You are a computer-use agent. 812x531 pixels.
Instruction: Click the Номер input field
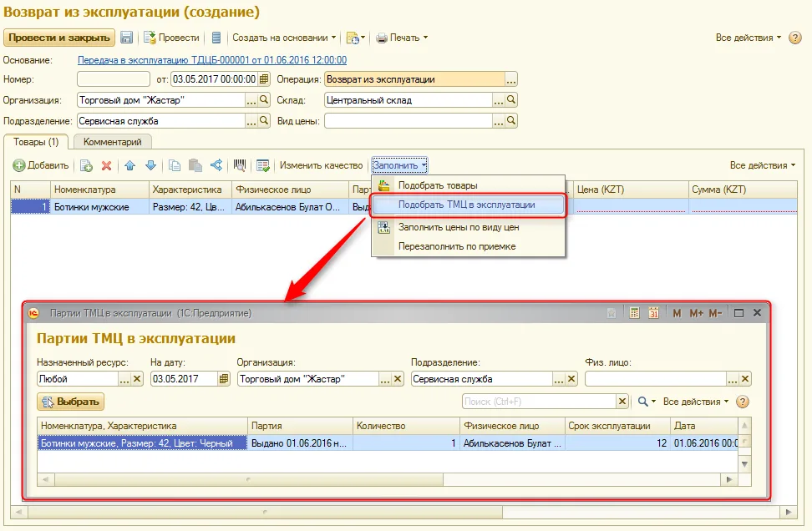point(114,79)
